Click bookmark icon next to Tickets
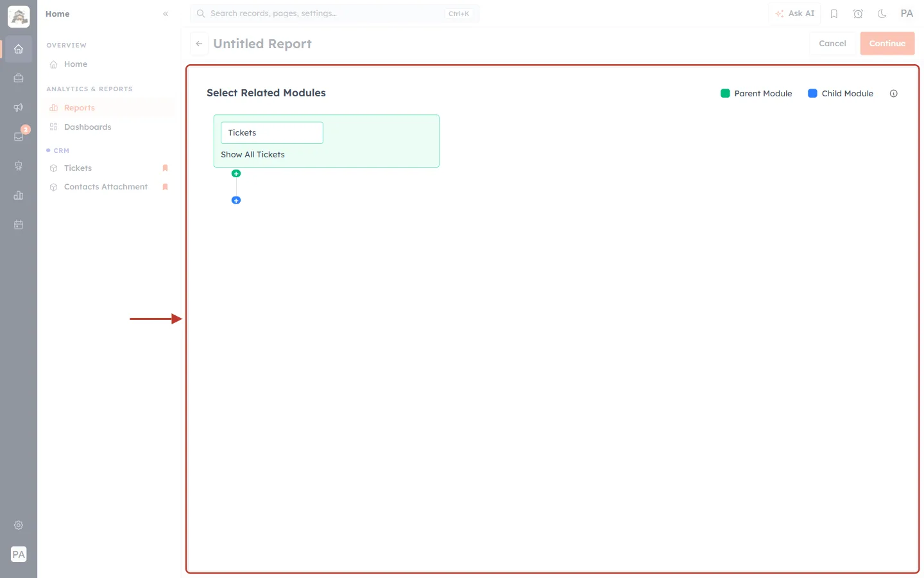 click(x=165, y=168)
